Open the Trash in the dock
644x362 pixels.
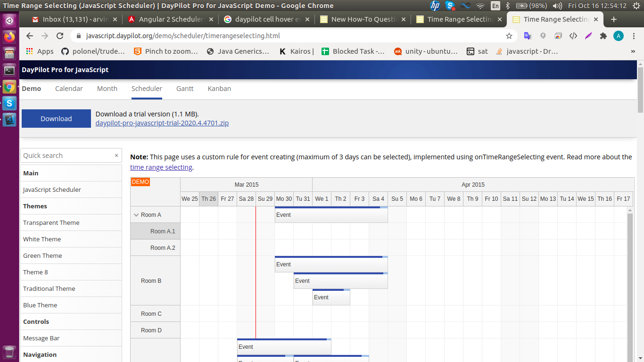(9, 352)
